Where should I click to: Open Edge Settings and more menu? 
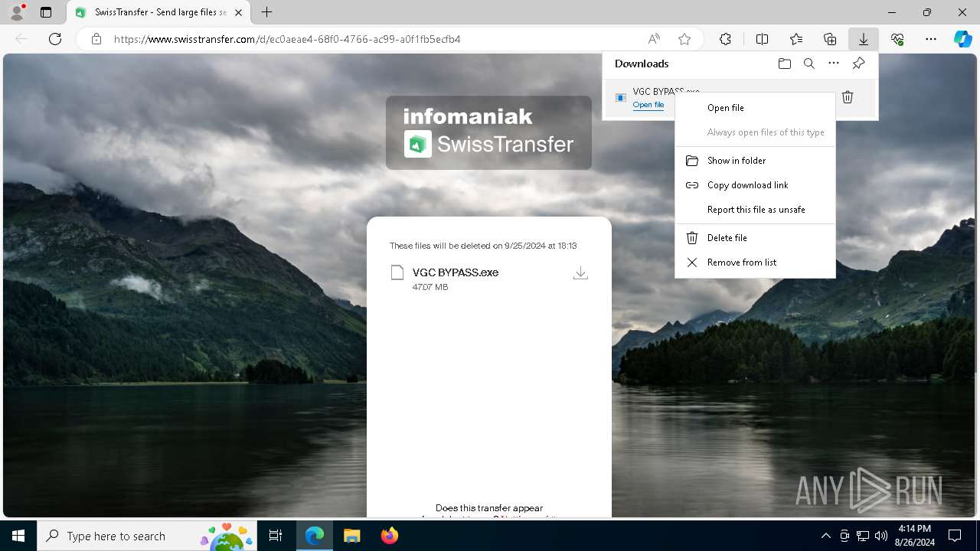pos(931,39)
